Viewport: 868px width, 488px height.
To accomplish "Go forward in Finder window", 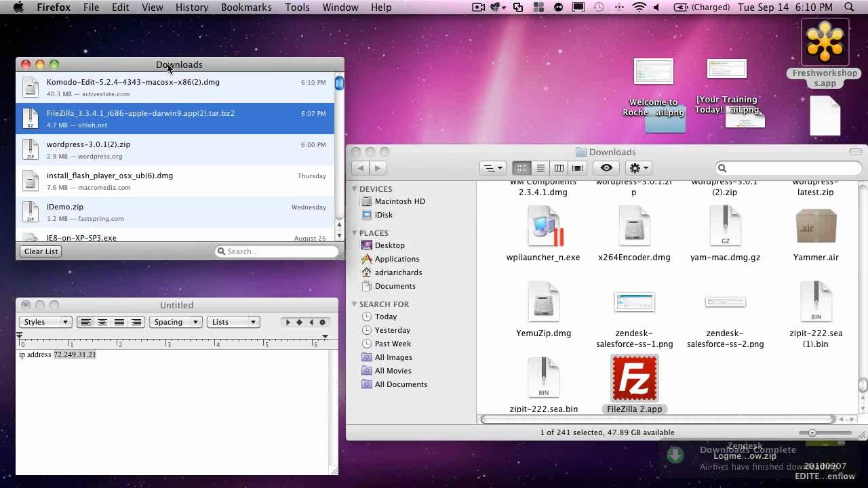I will point(378,167).
